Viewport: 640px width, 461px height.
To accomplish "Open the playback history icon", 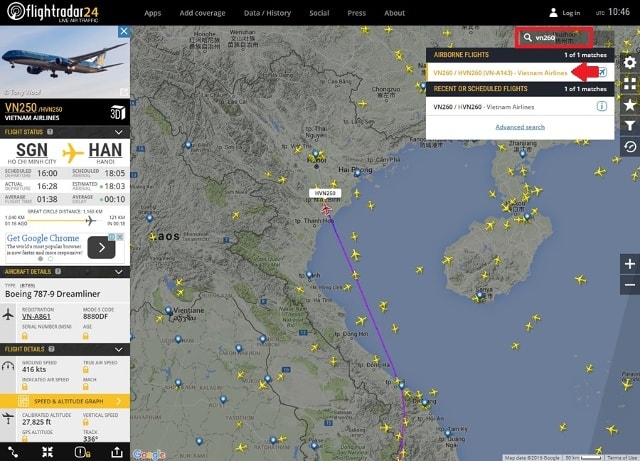I will [630, 147].
